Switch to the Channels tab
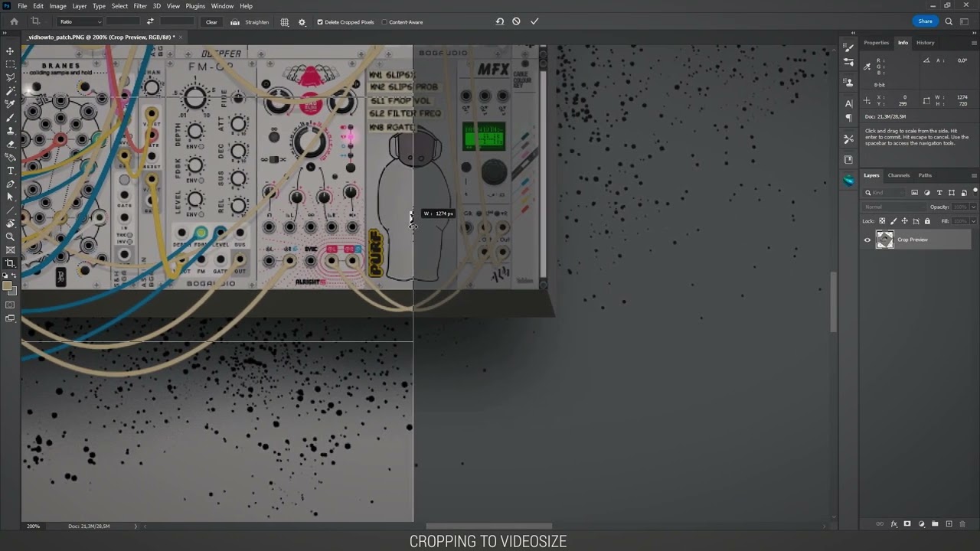Viewport: 980px width, 551px height. (899, 175)
